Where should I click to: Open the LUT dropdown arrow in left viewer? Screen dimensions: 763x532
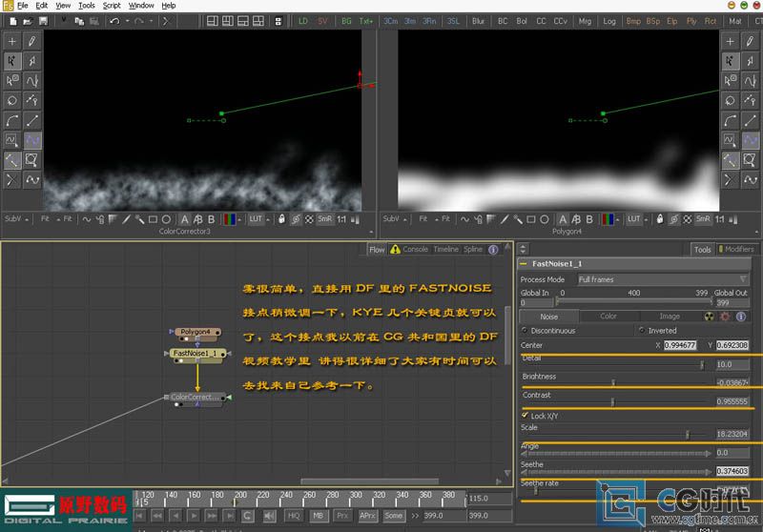click(x=268, y=220)
